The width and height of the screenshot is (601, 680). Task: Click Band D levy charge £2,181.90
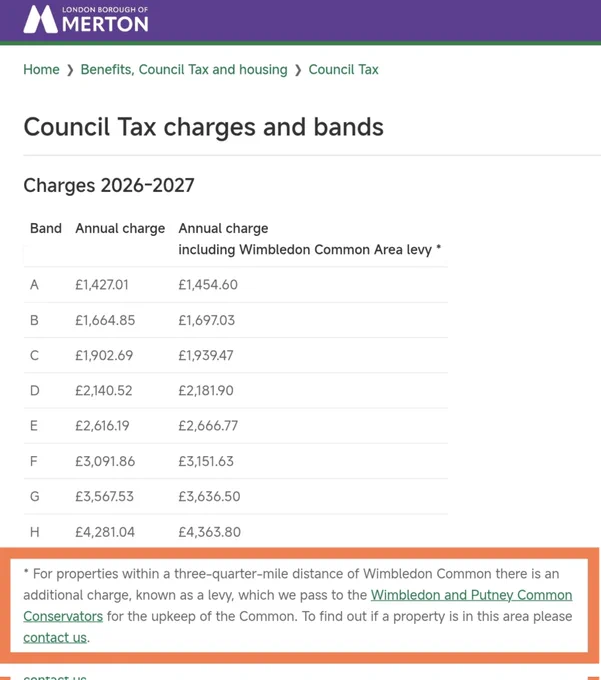coord(206,390)
